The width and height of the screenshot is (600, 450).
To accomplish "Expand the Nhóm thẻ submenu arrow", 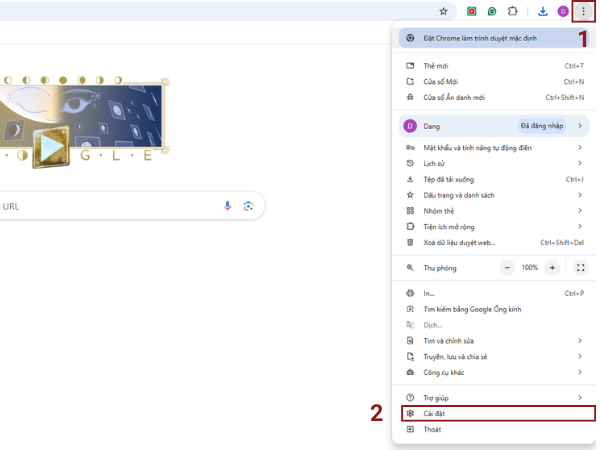I will coord(580,211).
